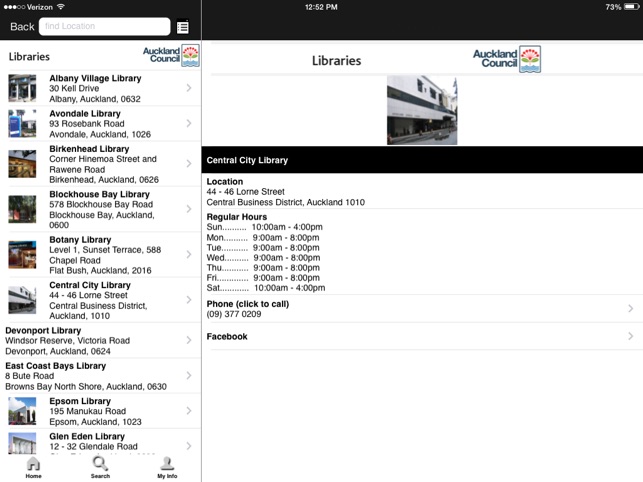643x482 pixels.
Task: Select Avondale Library title
Action: 85,114
